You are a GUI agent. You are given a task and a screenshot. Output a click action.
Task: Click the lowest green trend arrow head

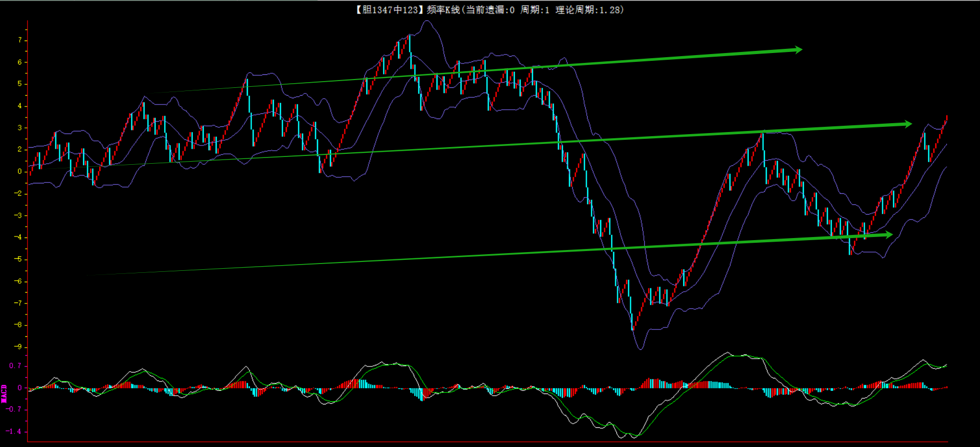coord(888,234)
